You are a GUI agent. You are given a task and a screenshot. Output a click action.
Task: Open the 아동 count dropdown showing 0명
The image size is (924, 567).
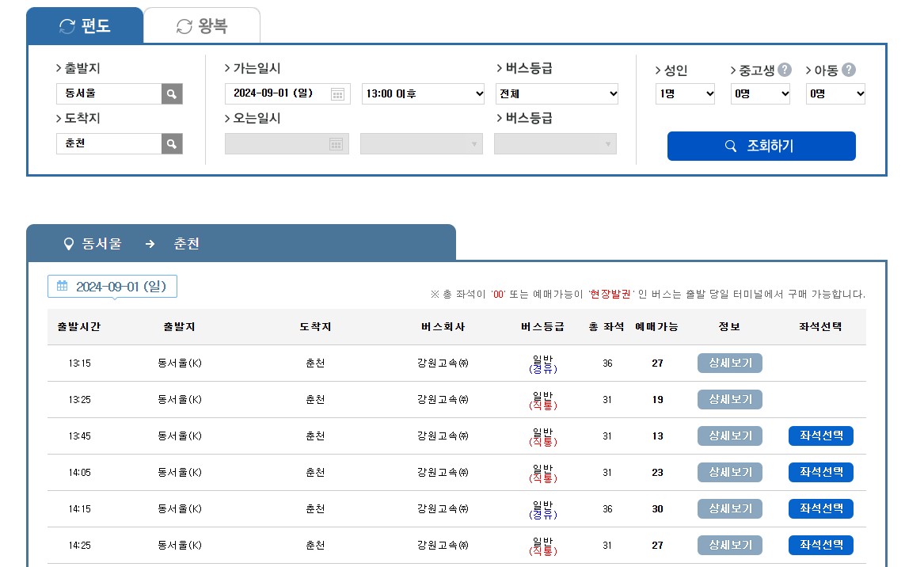pos(835,93)
